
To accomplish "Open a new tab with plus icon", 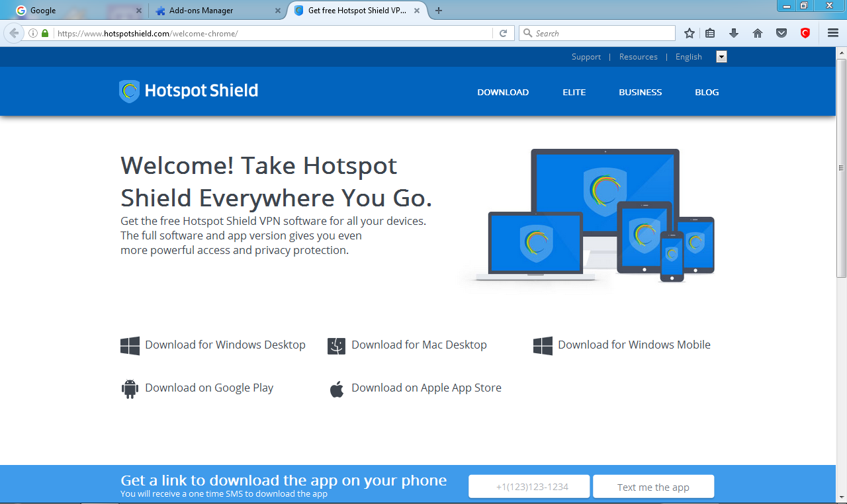I will tap(439, 11).
